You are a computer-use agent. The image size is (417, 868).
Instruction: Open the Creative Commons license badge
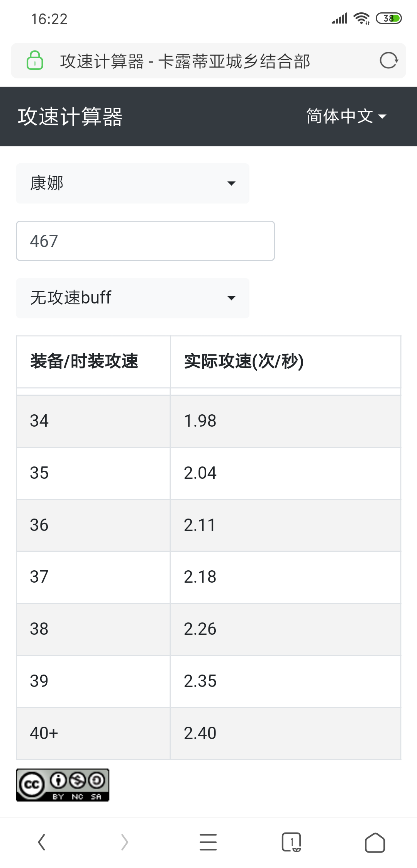tap(63, 785)
